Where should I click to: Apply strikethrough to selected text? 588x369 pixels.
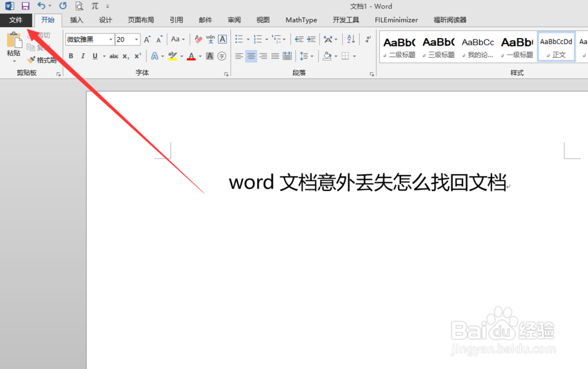pos(113,56)
